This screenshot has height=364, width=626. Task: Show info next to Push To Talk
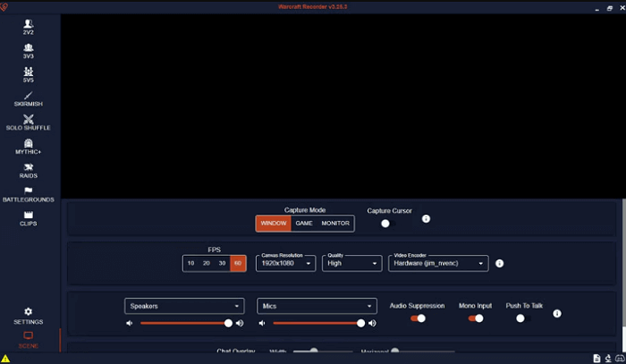(x=557, y=314)
